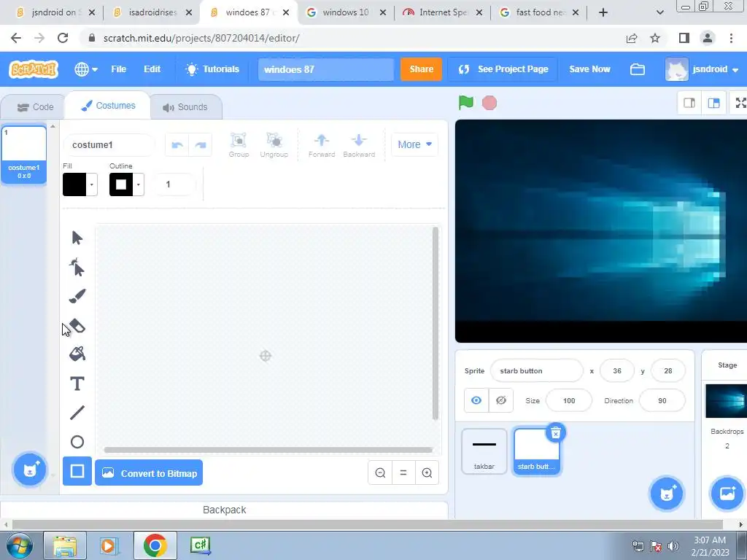Open Choose a Backdrop button
Screen dimensions: 747x560
[x=727, y=494]
